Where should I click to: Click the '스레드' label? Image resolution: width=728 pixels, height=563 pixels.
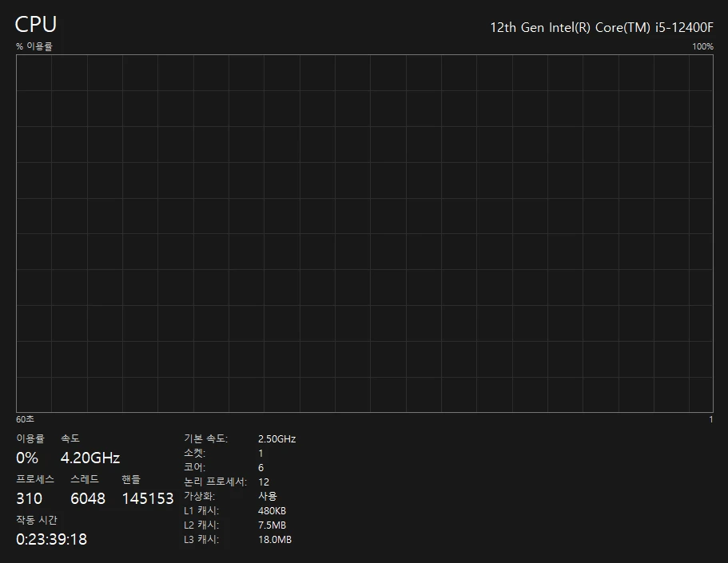coord(85,479)
